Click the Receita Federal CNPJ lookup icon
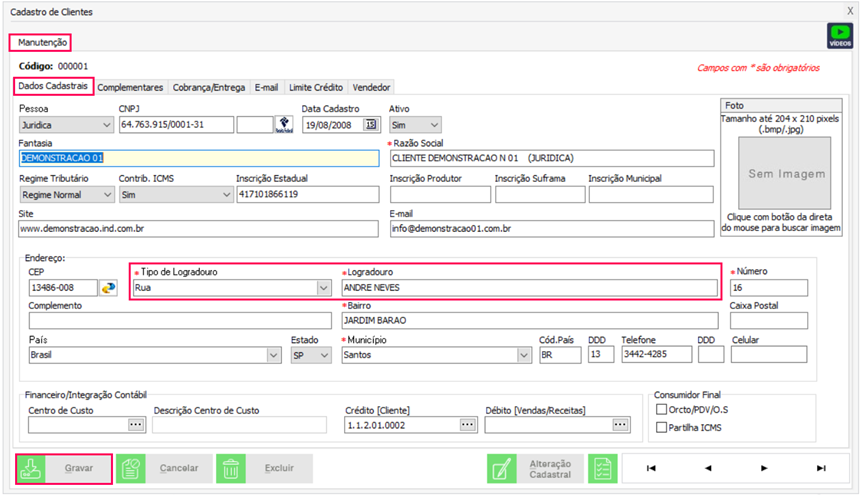Screen dimensions: 863x498 286,125
